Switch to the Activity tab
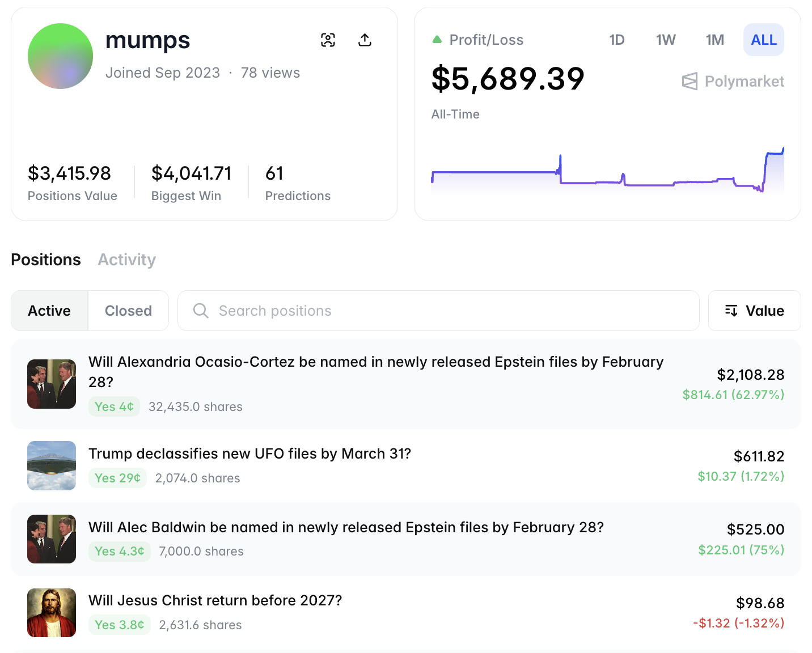The image size is (812, 653). (x=126, y=260)
